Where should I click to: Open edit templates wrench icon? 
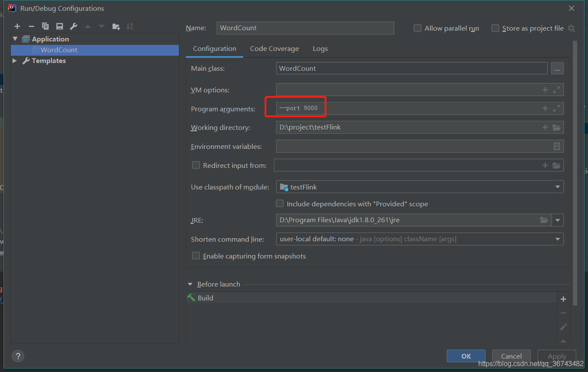pos(73,26)
